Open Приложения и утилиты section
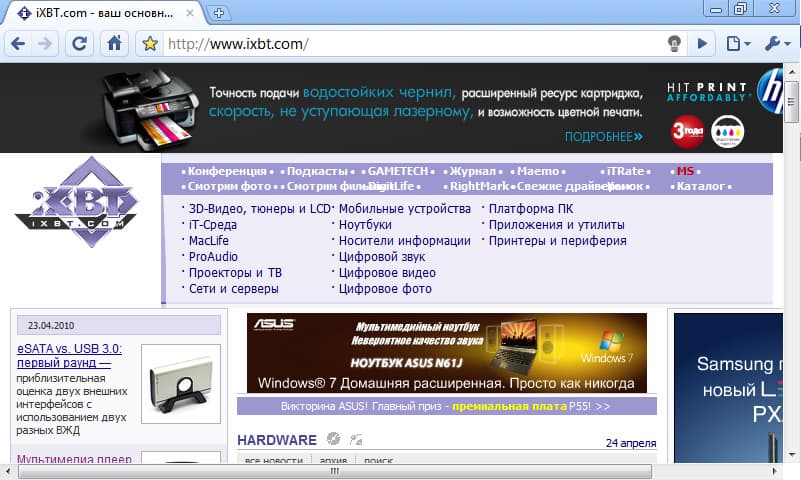This screenshot has height=480, width=801. [556, 225]
